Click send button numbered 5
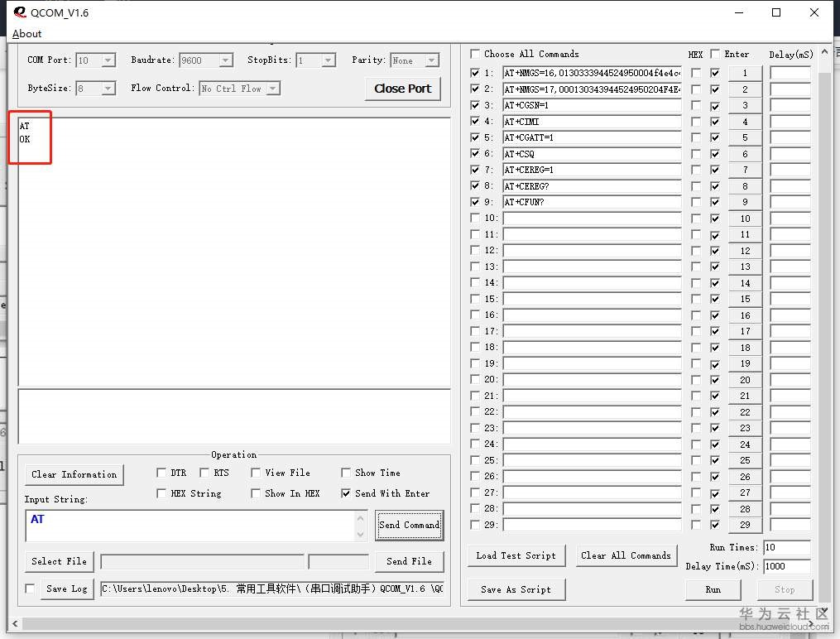Image resolution: width=840 pixels, height=639 pixels. [745, 137]
